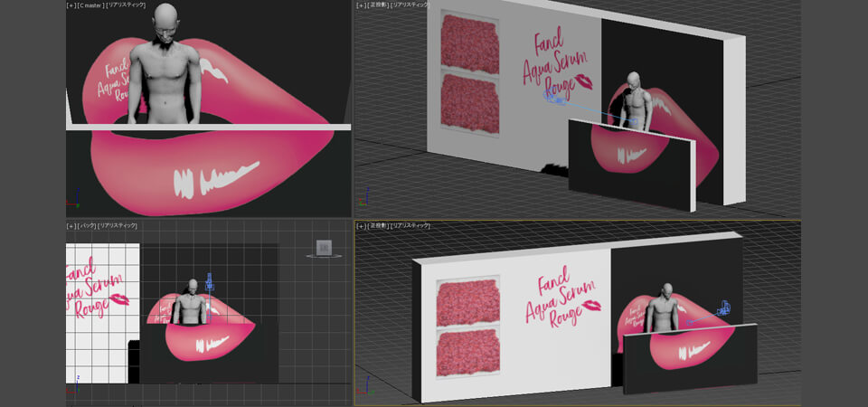
Task: Click the axis gizmo in the C master viewport
Action: click(73, 199)
